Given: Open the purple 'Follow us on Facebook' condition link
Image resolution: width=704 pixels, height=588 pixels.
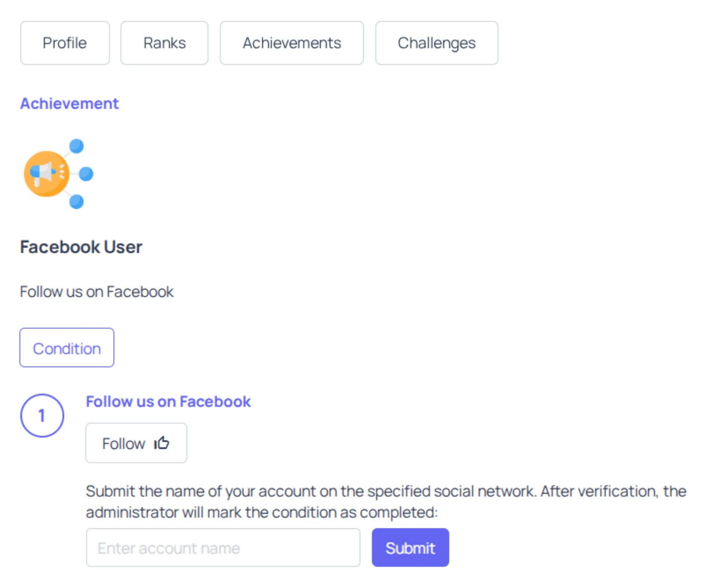Looking at the screenshot, I should (168, 401).
